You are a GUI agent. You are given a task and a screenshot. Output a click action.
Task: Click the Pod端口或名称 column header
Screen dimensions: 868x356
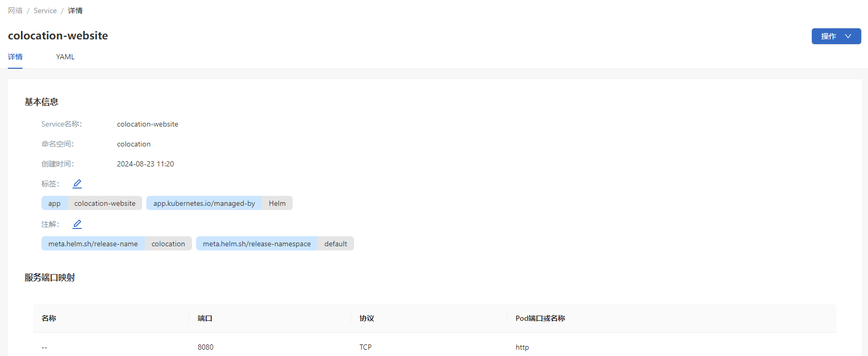click(540, 318)
